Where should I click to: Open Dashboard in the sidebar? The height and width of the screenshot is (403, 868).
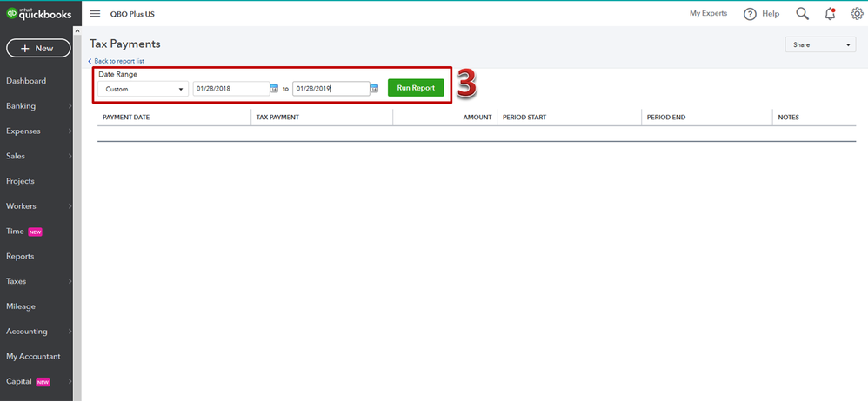(26, 81)
